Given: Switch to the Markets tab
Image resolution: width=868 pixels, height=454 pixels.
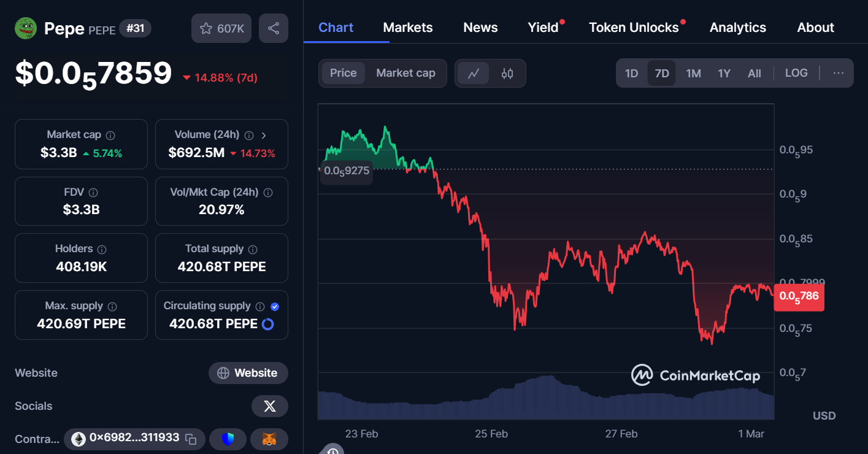Looking at the screenshot, I should pyautogui.click(x=408, y=28).
